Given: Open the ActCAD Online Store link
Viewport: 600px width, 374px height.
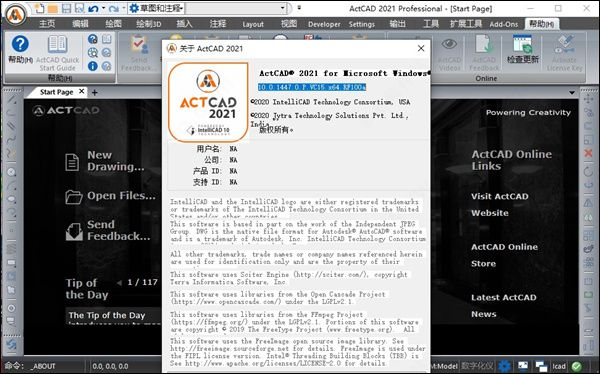Looking at the screenshot, I should 504,255.
